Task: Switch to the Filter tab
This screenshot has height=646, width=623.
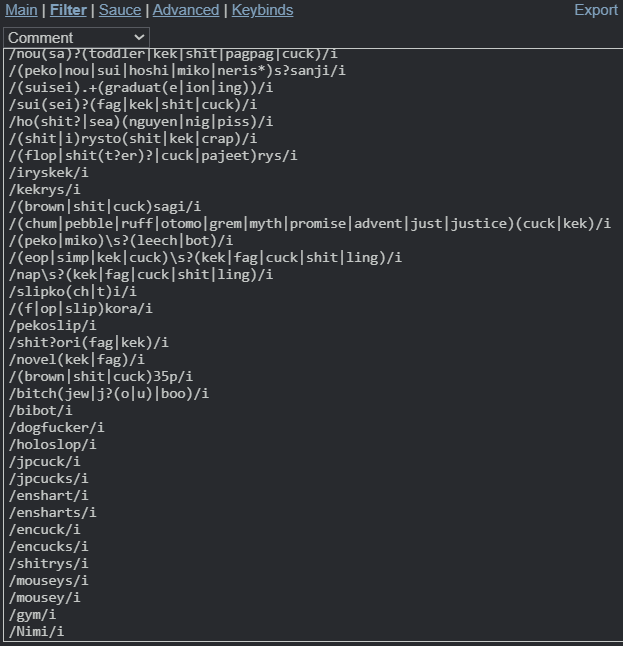Action: 68,10
